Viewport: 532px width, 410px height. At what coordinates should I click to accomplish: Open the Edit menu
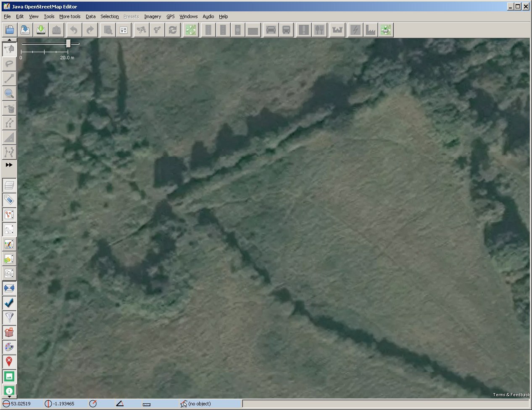pos(20,16)
